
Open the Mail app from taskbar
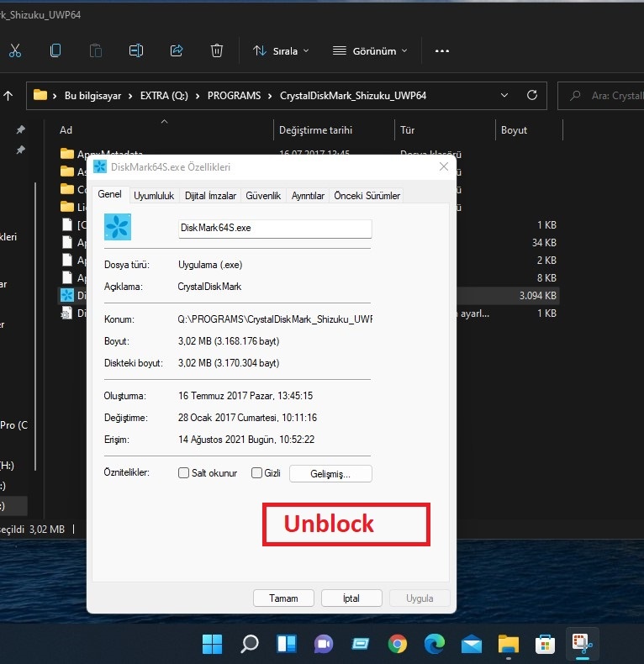point(472,645)
